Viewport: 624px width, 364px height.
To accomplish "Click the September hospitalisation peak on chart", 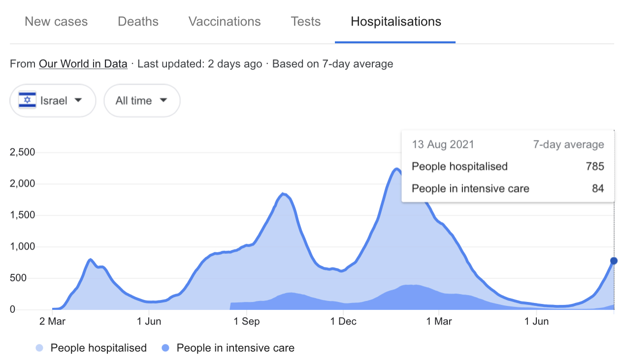I will (x=284, y=194).
